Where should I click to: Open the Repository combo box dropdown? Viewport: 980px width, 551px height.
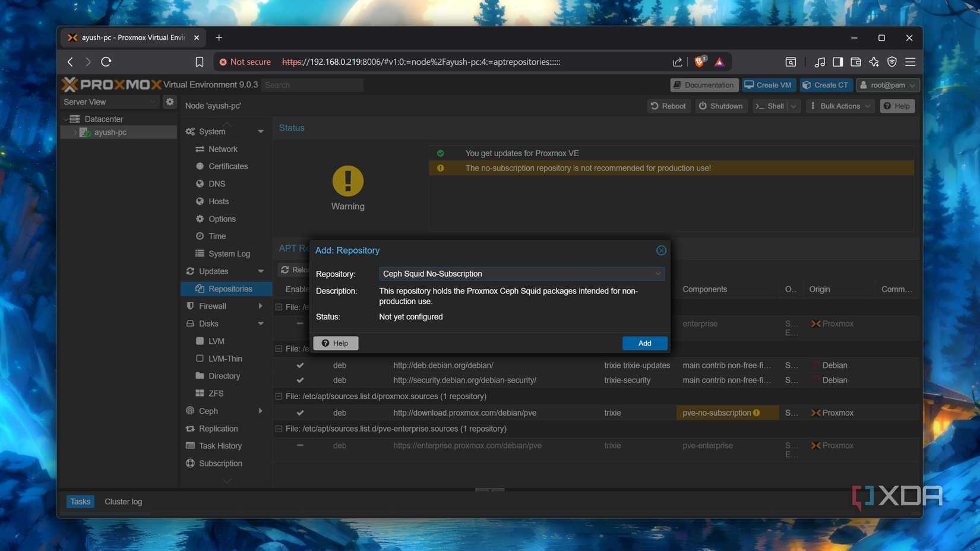point(657,274)
